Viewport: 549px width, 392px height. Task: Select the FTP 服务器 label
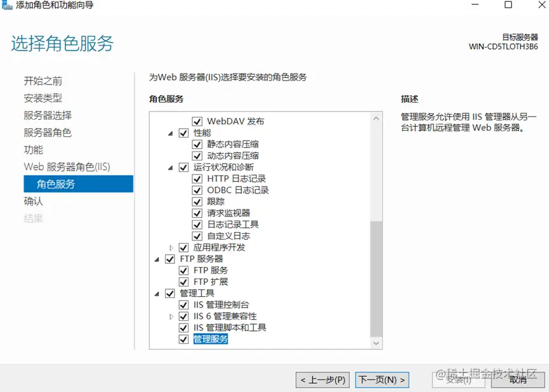pyautogui.click(x=201, y=259)
